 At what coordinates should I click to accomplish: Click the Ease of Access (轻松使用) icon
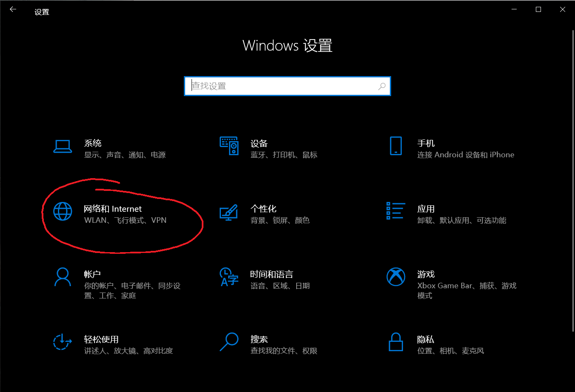63,342
